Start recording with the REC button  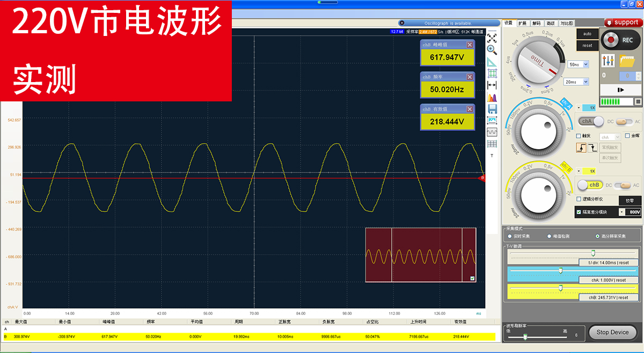[621, 40]
